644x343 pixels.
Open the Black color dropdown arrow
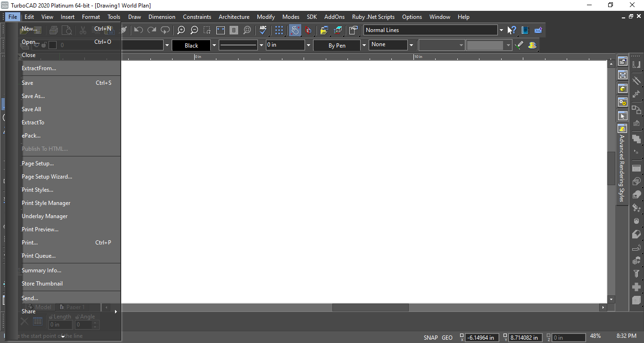(x=214, y=46)
